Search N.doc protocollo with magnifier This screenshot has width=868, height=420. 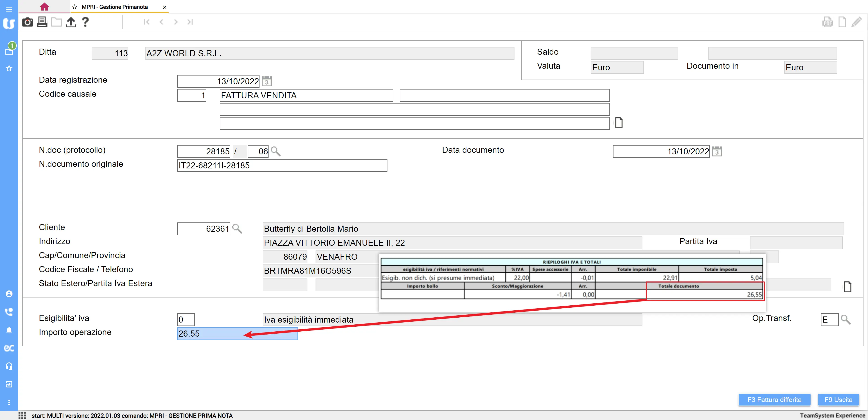[276, 151]
